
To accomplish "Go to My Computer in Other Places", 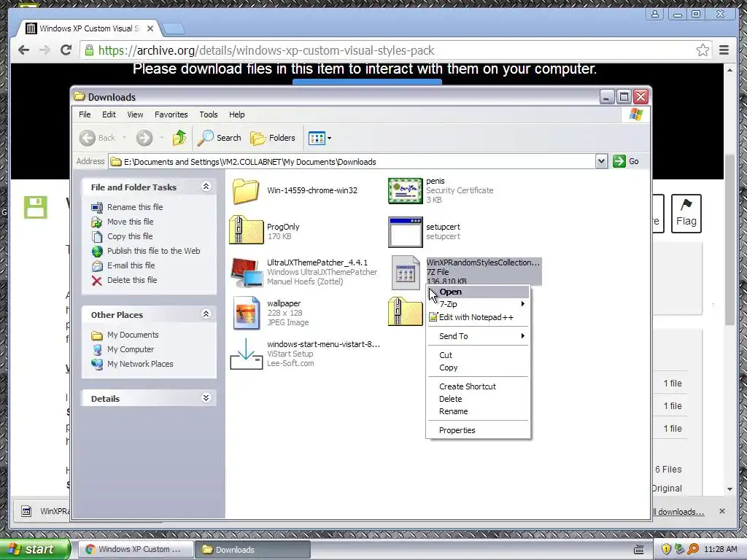I will point(123,349).
